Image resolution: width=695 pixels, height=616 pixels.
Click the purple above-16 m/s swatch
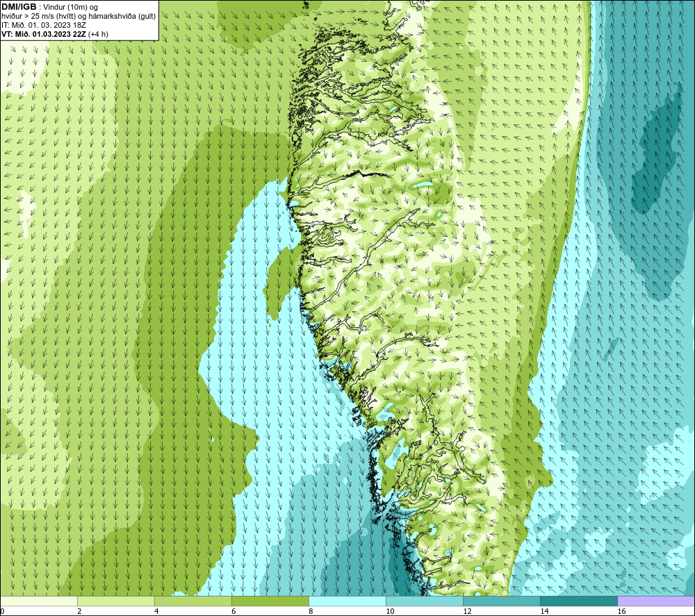[656, 601]
